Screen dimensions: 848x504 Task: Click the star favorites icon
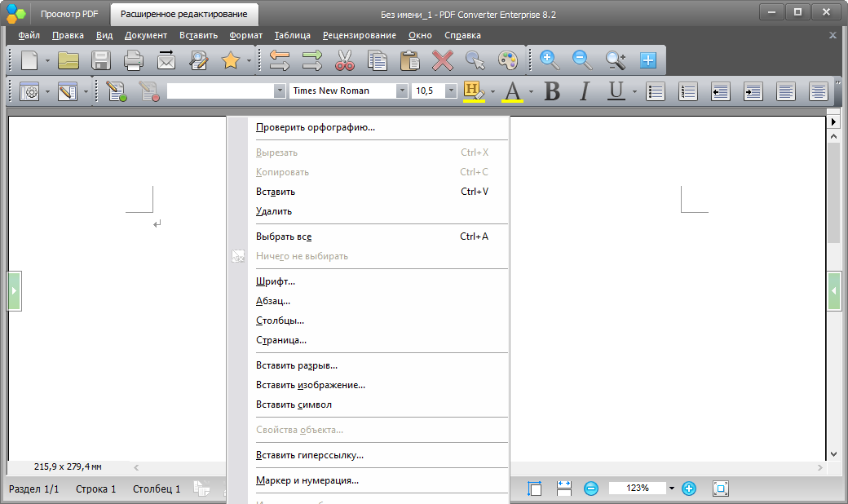pos(231,60)
